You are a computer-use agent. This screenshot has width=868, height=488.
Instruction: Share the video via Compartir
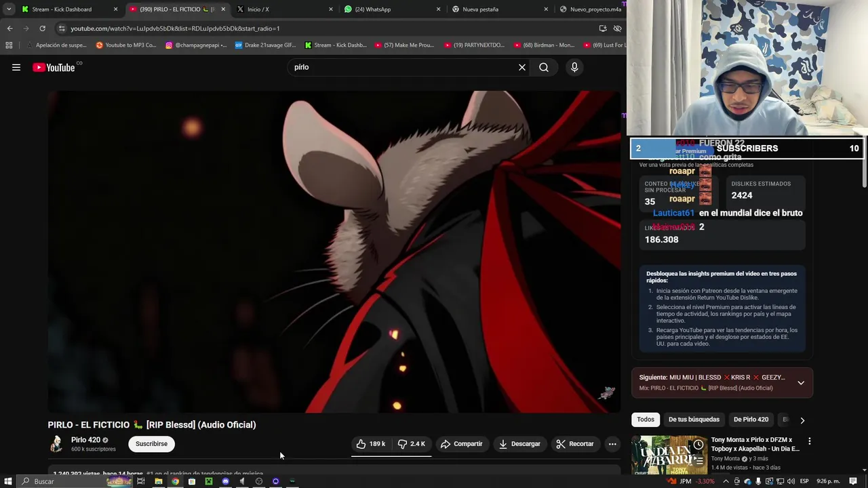coord(461,444)
